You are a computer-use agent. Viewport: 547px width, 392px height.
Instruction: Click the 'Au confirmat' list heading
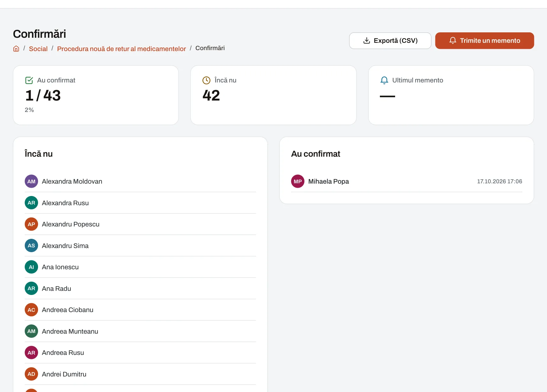tap(316, 154)
